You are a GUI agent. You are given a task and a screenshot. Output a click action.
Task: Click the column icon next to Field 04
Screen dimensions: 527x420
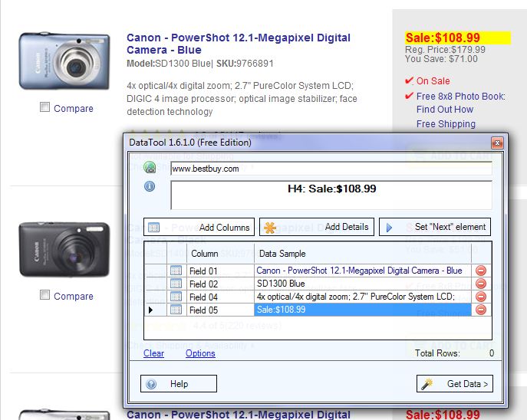(x=176, y=297)
